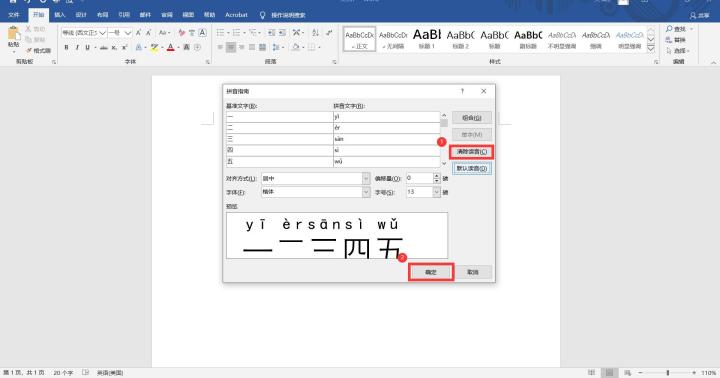Click the Clear Formatting icon
Screen dimensions: 720x378
(182, 33)
